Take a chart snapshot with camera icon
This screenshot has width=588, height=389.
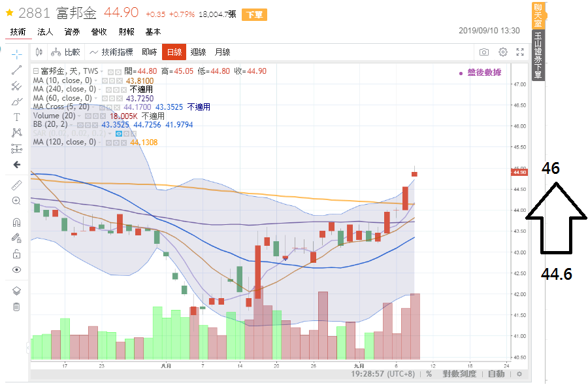[x=484, y=52]
